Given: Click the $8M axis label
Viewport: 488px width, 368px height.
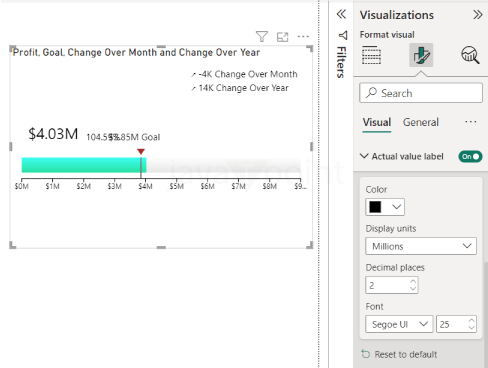Looking at the screenshot, I should click(269, 186).
